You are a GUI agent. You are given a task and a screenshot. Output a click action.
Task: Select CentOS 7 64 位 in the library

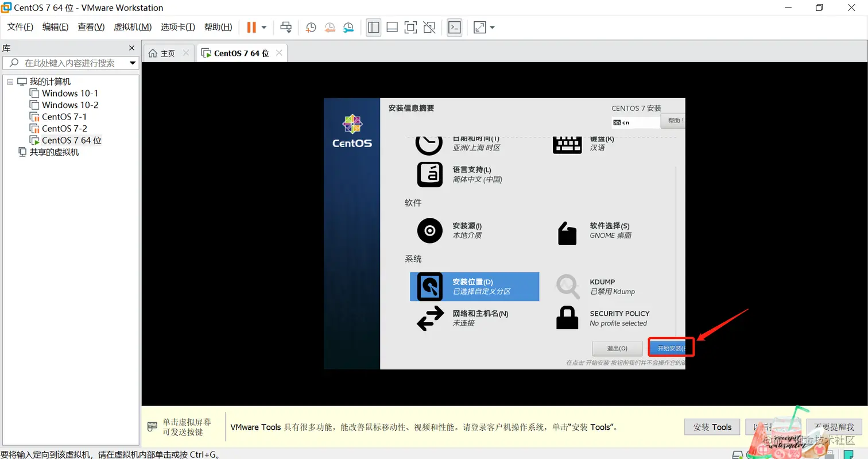(x=66, y=140)
